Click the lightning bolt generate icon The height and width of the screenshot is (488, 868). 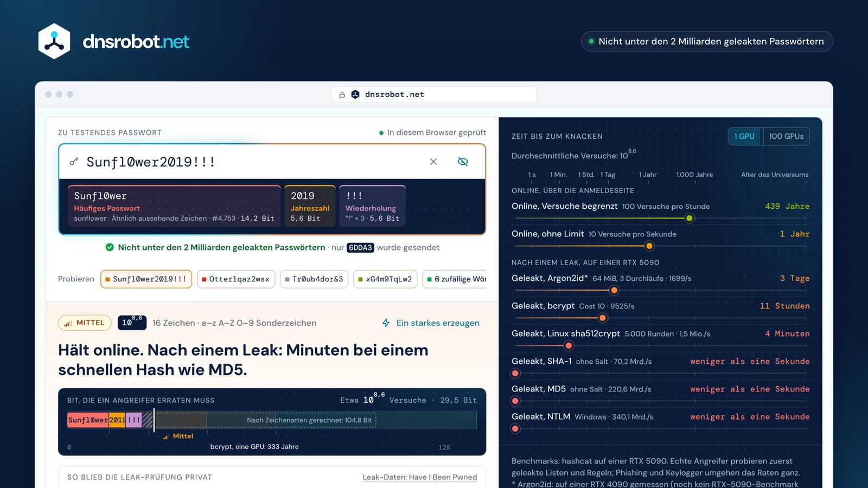click(x=386, y=323)
